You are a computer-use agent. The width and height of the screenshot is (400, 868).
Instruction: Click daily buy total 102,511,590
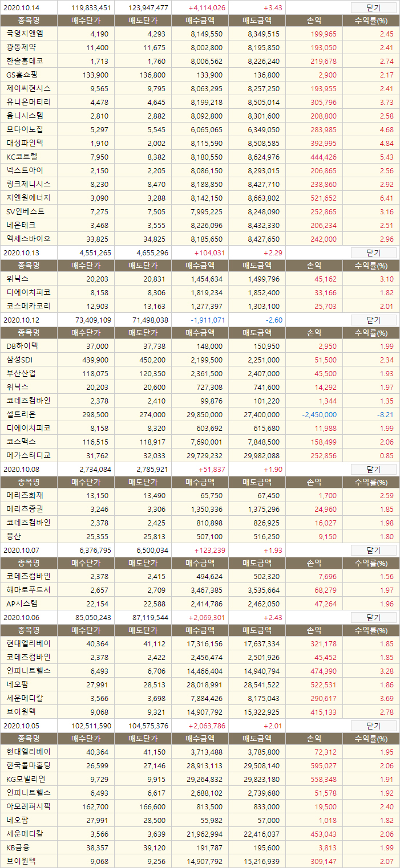click(x=92, y=726)
